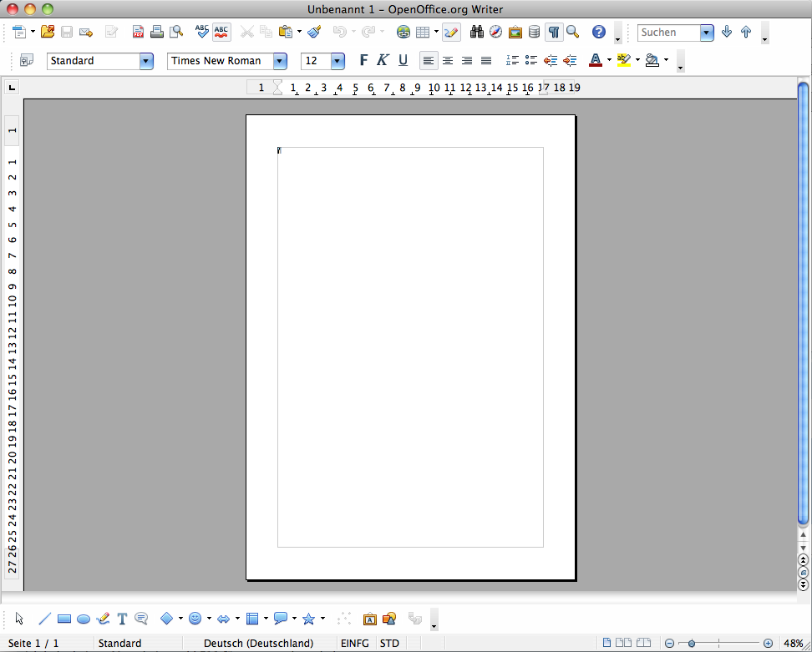Screen dimensions: 812x652
Task: Toggle bold formatting
Action: pos(363,60)
